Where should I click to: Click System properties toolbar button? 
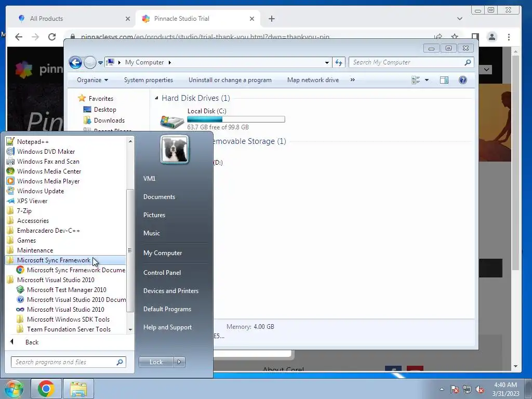pyautogui.click(x=148, y=80)
